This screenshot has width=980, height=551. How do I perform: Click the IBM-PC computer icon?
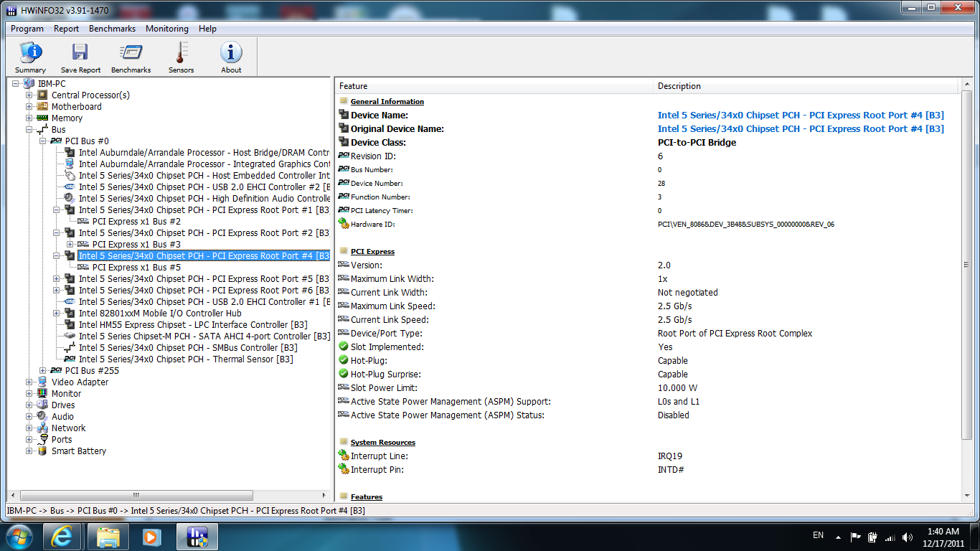[x=29, y=83]
